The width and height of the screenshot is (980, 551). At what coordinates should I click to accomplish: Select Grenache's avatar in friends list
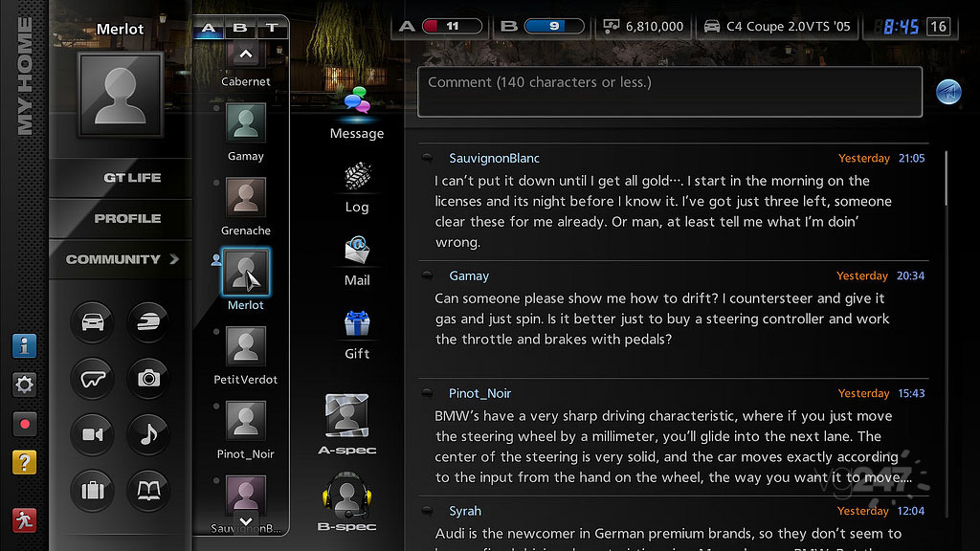tap(246, 197)
